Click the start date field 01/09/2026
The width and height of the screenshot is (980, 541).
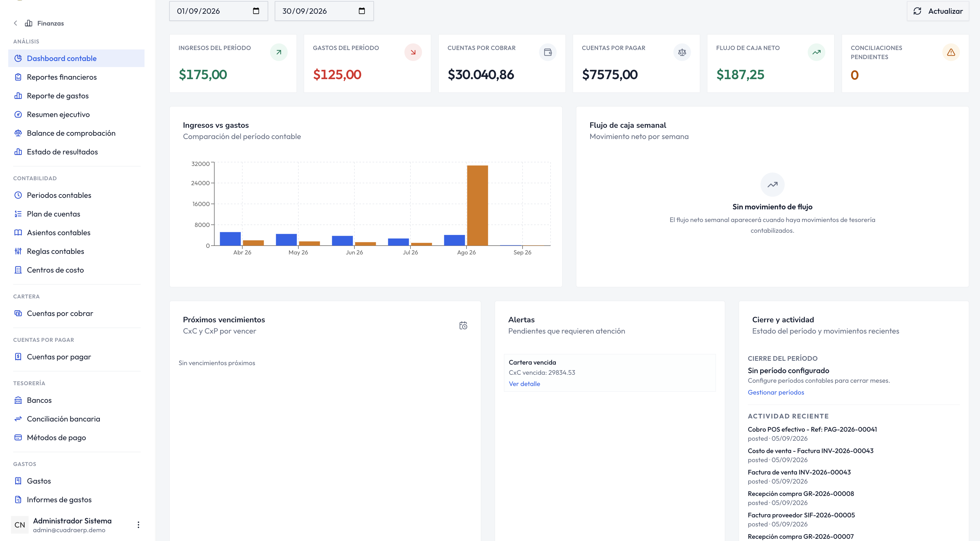click(218, 11)
